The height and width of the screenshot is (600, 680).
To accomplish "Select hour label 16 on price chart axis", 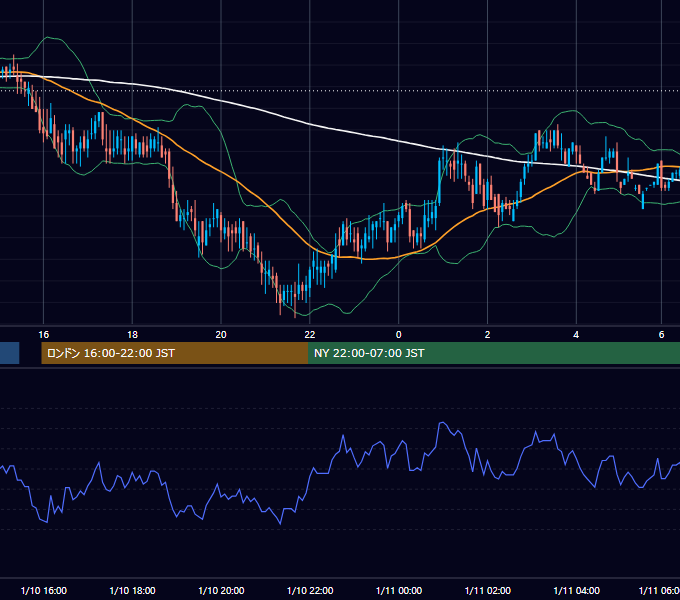I will point(44,335).
